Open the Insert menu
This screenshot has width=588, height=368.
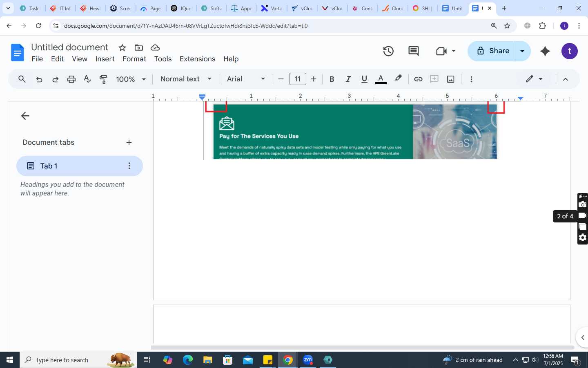coord(105,59)
